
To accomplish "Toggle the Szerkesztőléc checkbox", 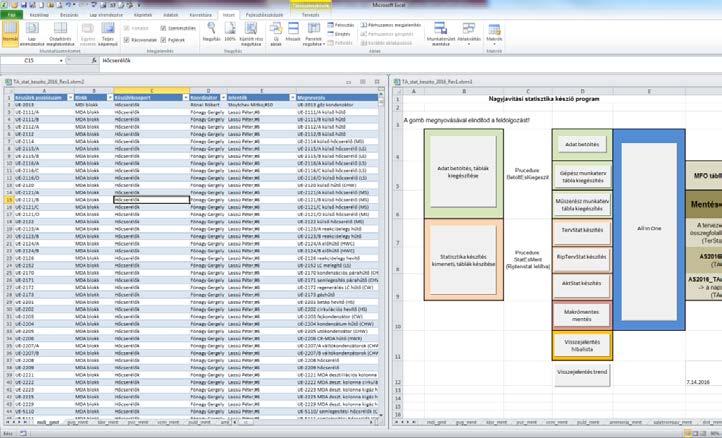I will [x=163, y=28].
